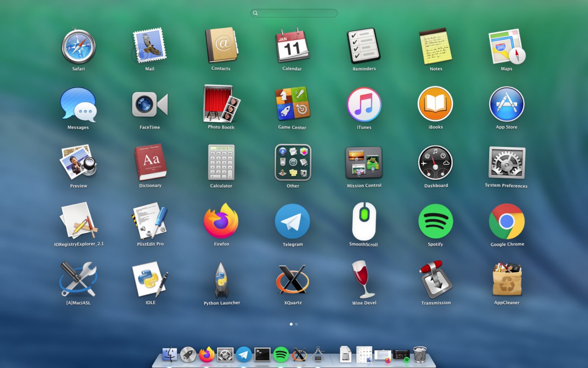This screenshot has height=368, width=588.
Task: Open the Contacts app
Action: (x=221, y=46)
